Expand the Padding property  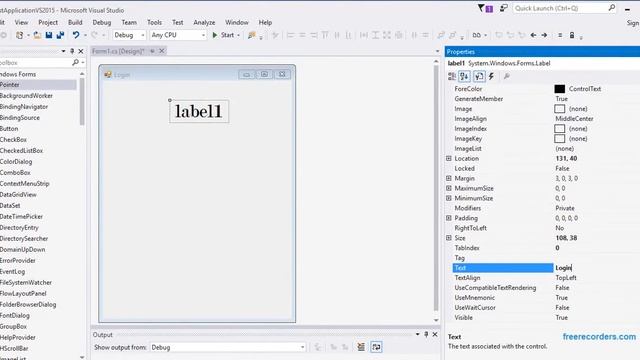[x=449, y=218]
